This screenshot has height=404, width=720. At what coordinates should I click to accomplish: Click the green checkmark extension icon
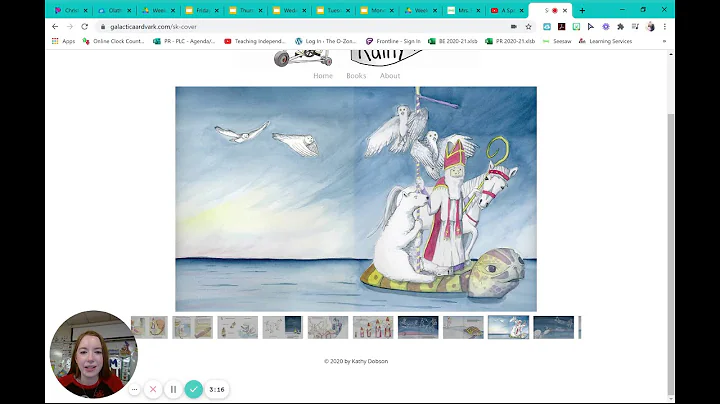pos(576,27)
